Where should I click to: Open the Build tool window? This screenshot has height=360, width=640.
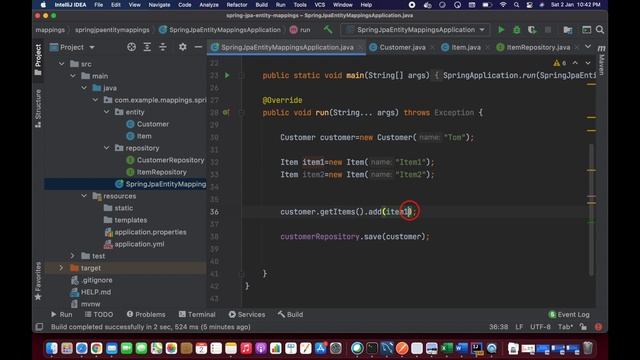click(x=291, y=314)
